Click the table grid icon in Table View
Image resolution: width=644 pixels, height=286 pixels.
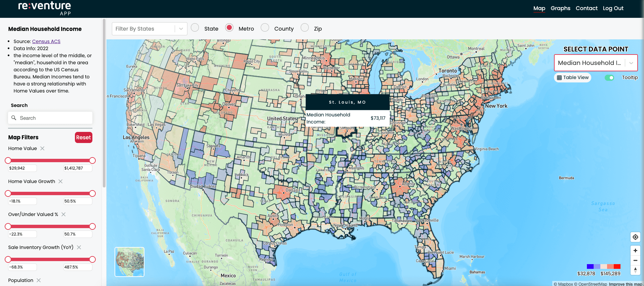point(559,77)
